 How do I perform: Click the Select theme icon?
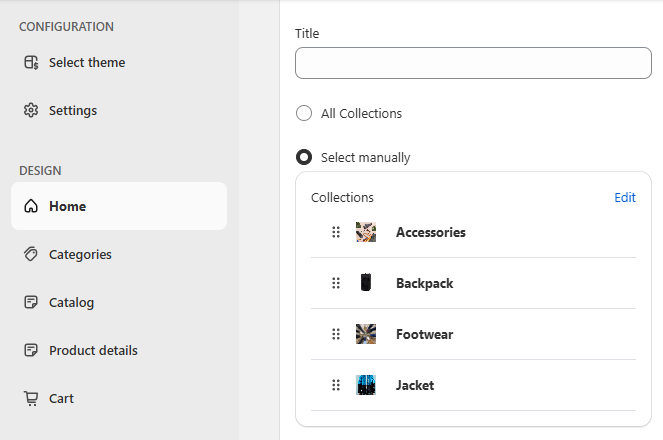tap(31, 63)
